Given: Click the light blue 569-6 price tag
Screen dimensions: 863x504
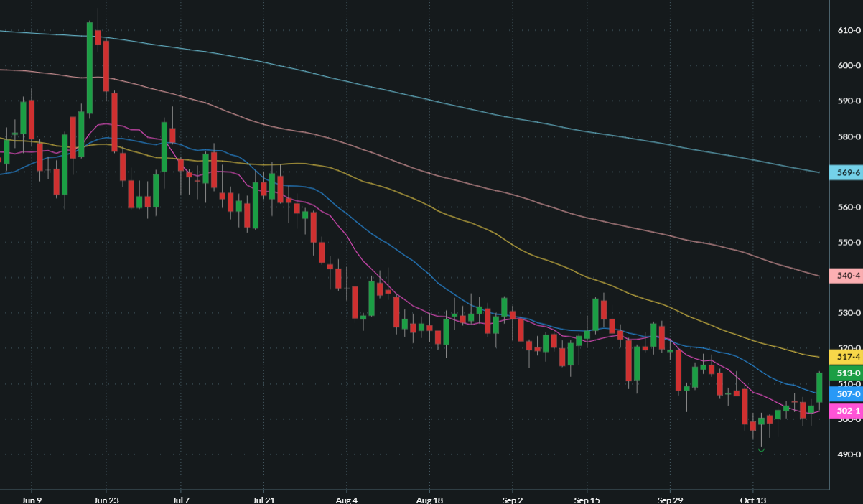Looking at the screenshot, I should coord(845,172).
